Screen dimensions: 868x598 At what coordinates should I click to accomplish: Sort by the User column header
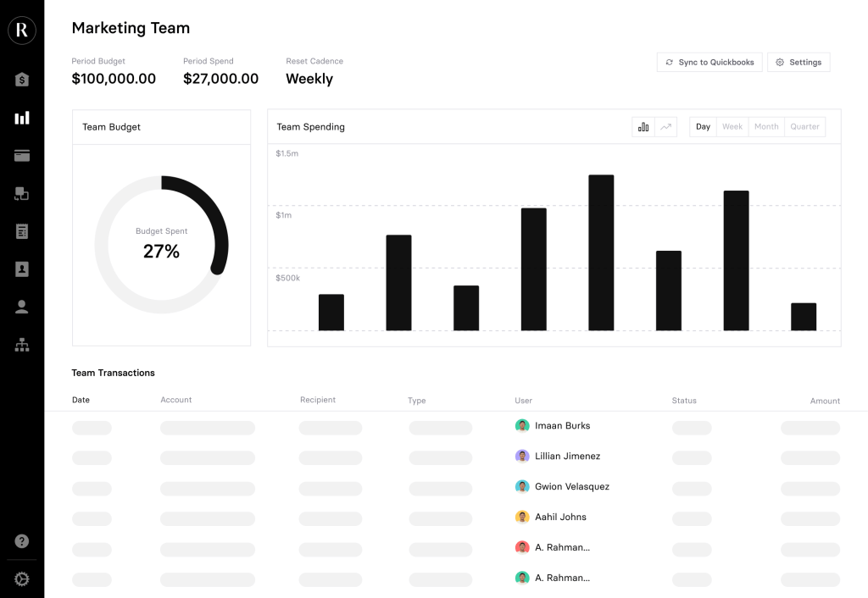point(523,401)
